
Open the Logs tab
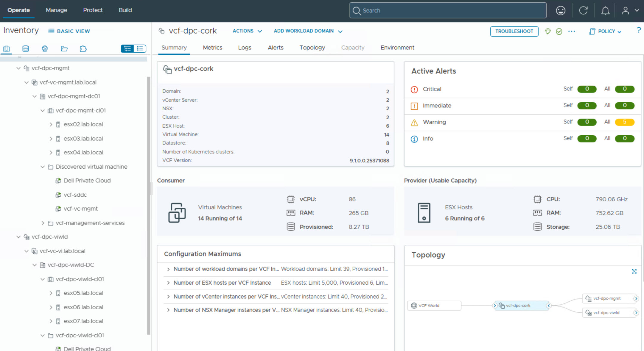point(245,48)
